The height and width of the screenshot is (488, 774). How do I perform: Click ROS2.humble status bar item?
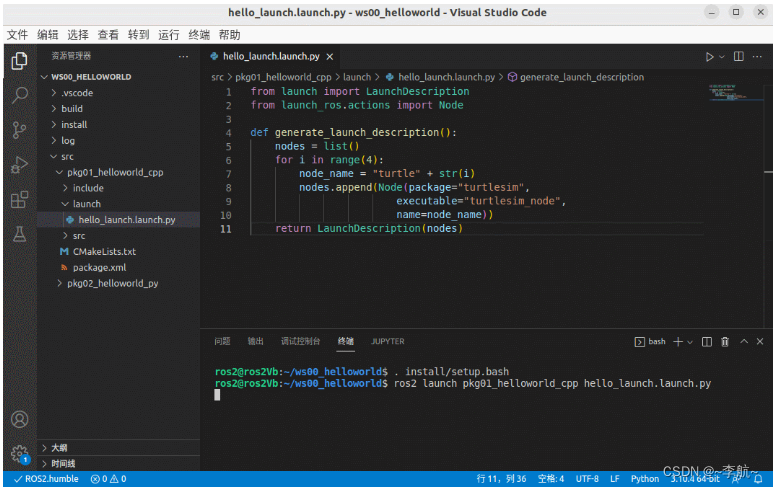click(46, 479)
